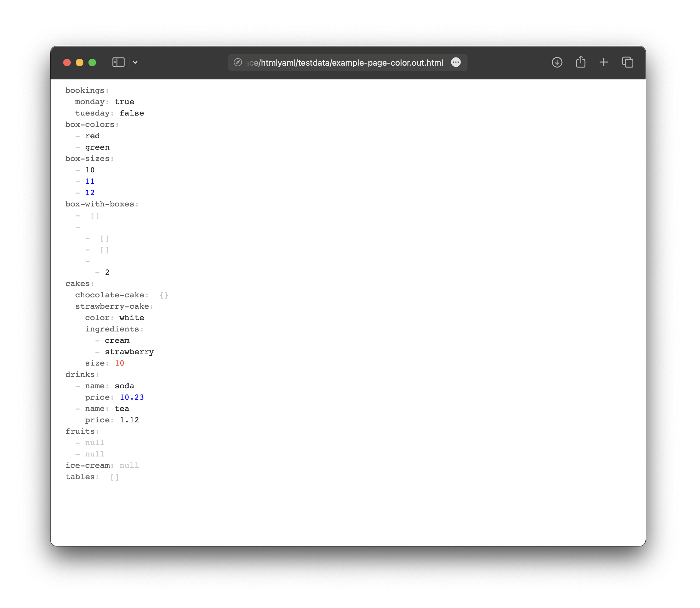Toggle the Safari sidebar icon
Screen dimensions: 700x608
coord(118,63)
